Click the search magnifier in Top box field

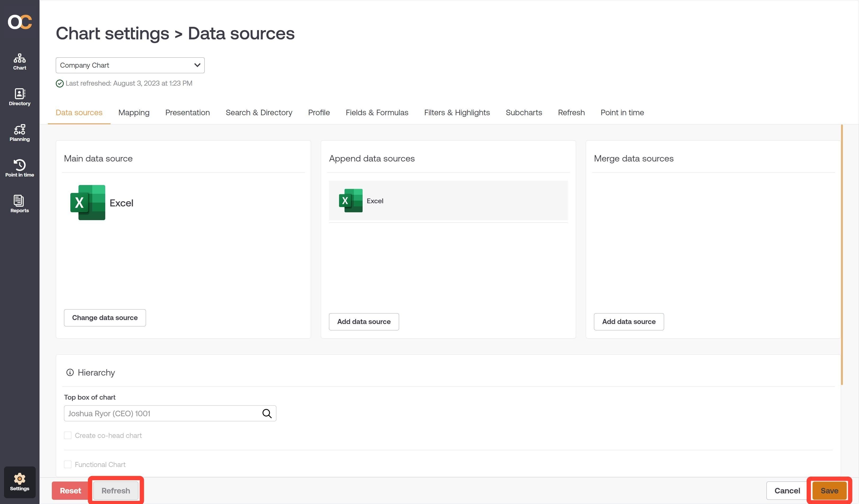pos(267,413)
